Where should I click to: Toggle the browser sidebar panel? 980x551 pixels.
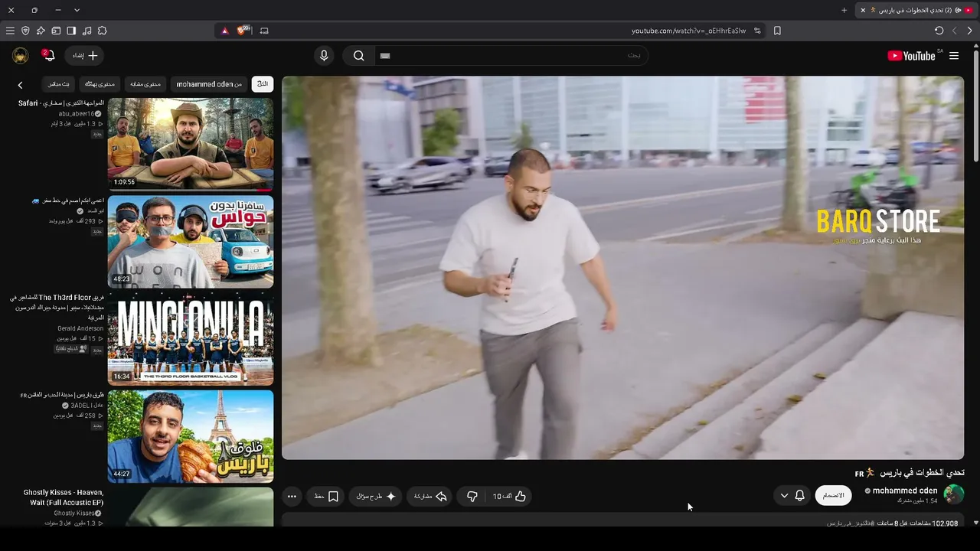pyautogui.click(x=71, y=31)
